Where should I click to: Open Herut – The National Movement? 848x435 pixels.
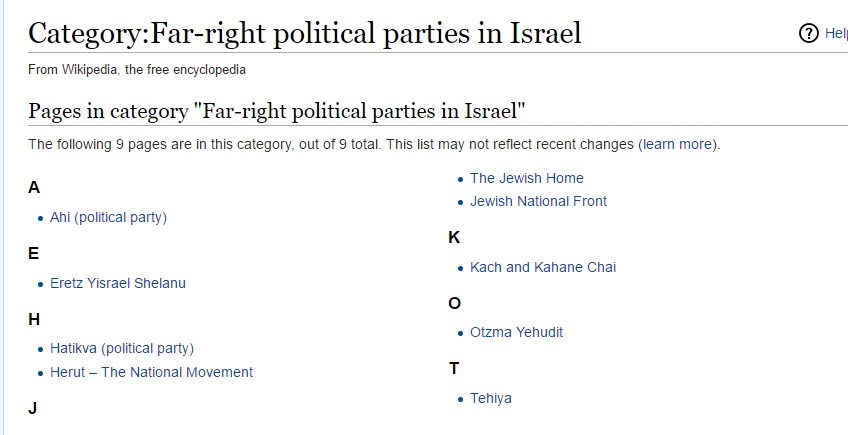(151, 372)
